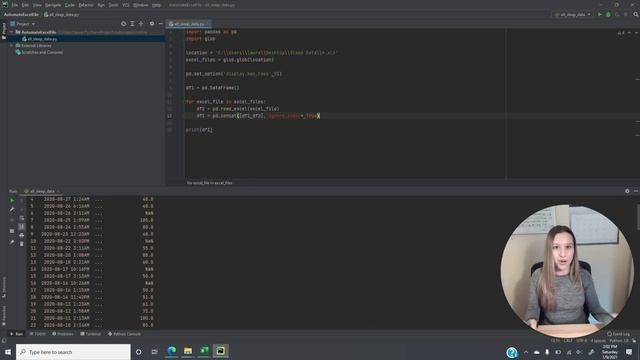Click the Python interpreter status bar entry
The width and height of the screenshot is (640, 360).
pos(620,340)
